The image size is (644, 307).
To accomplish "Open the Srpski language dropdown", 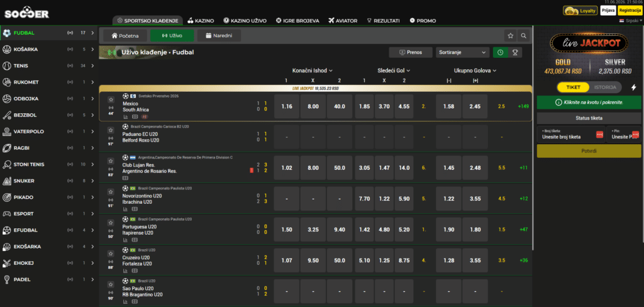I will [630, 20].
